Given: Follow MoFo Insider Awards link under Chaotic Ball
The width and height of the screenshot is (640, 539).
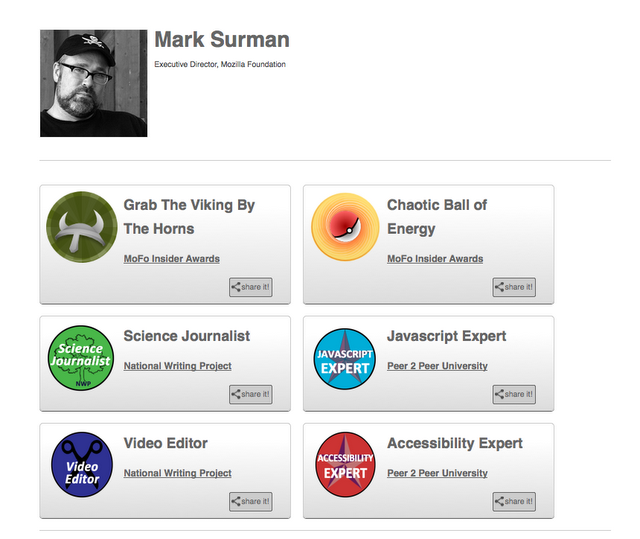Looking at the screenshot, I should 435,259.
